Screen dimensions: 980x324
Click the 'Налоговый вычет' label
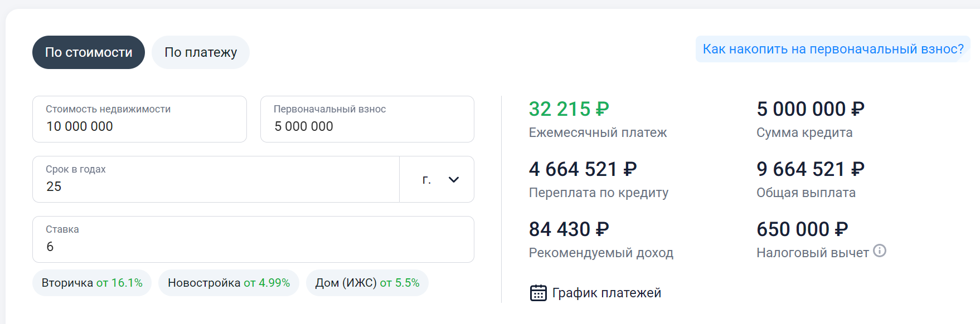812,253
